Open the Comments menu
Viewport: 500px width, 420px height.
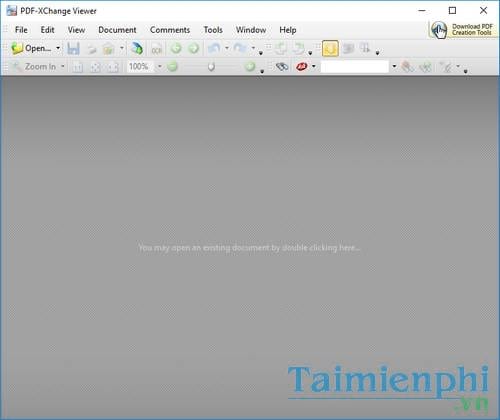pyautogui.click(x=170, y=30)
